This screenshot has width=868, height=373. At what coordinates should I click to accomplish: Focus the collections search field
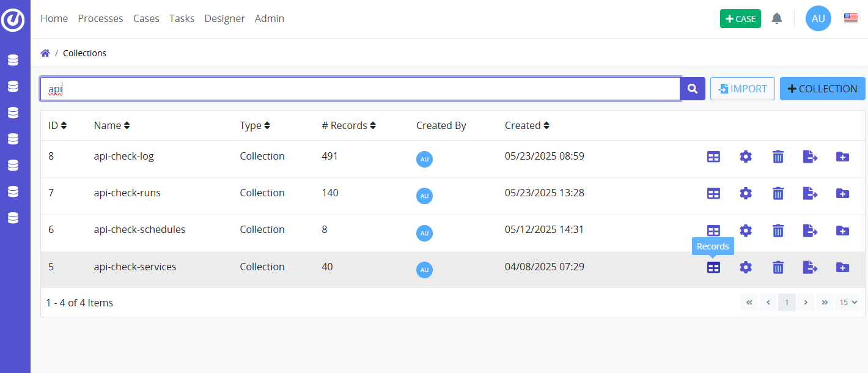point(361,89)
